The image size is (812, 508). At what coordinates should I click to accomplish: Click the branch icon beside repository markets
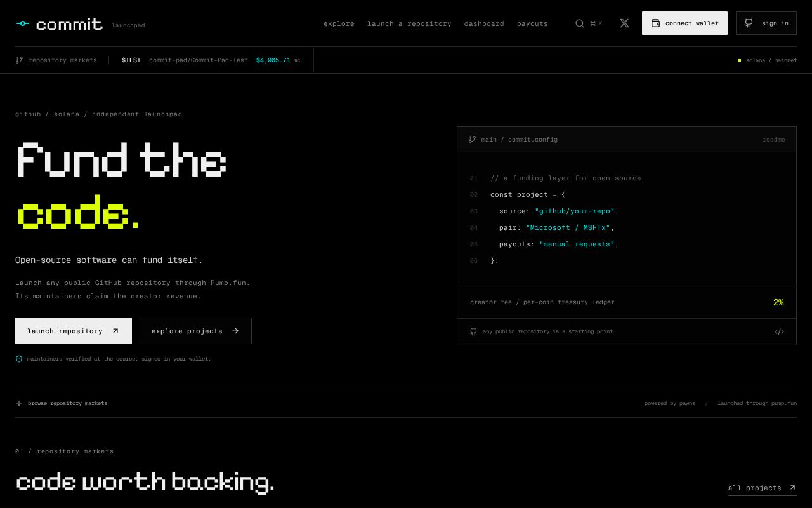[19, 60]
